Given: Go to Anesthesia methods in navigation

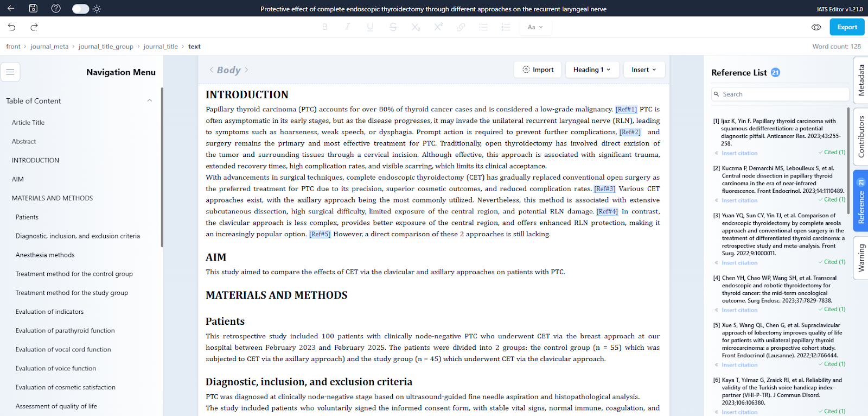Looking at the screenshot, I should pyautogui.click(x=45, y=255).
